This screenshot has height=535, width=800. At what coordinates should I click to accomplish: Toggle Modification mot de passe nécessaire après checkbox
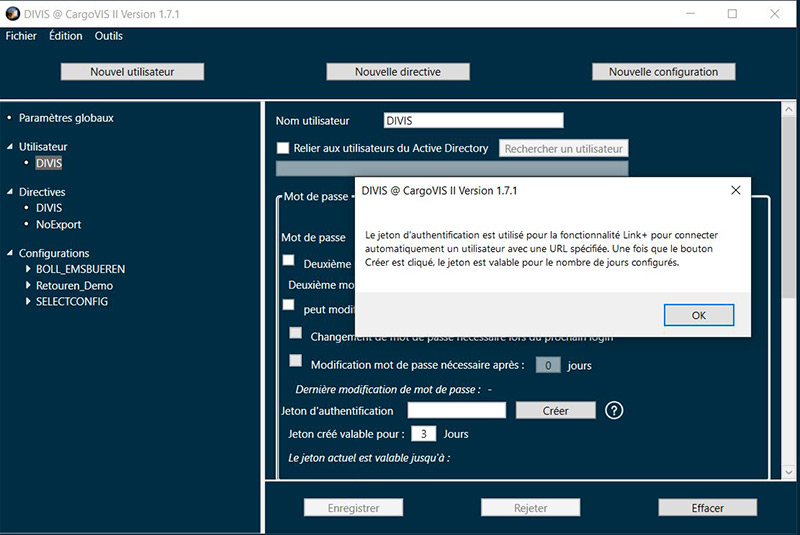point(295,361)
